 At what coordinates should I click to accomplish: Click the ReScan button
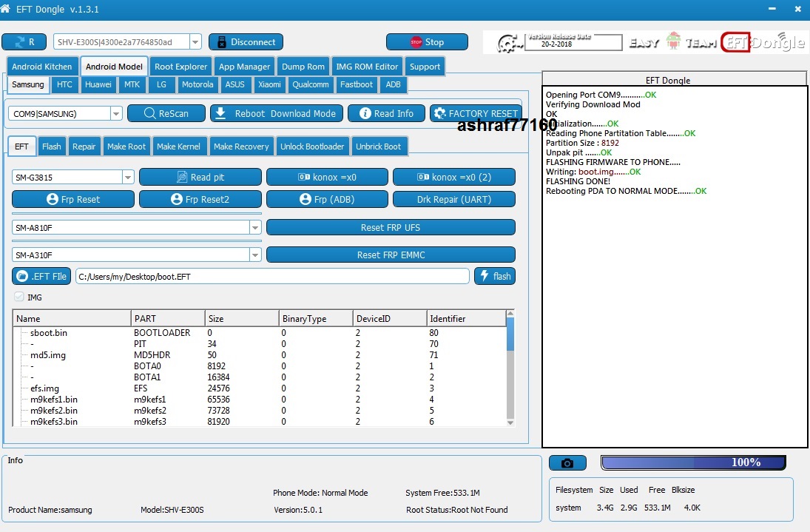pos(166,113)
